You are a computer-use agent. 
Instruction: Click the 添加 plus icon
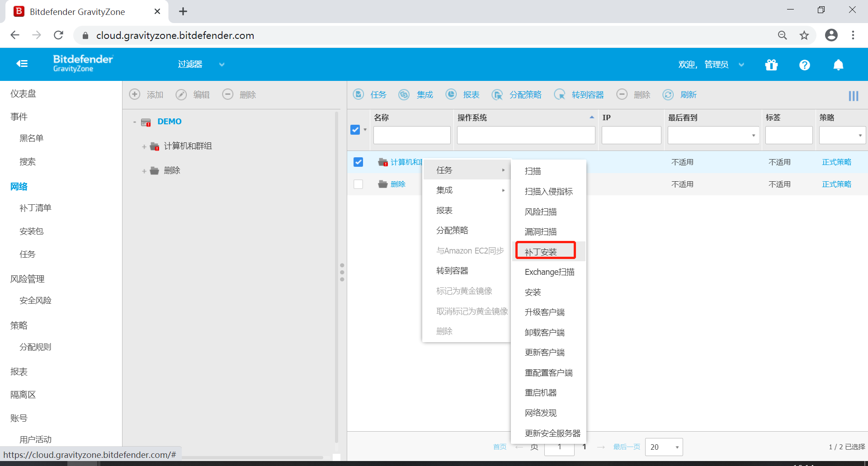[135, 94]
